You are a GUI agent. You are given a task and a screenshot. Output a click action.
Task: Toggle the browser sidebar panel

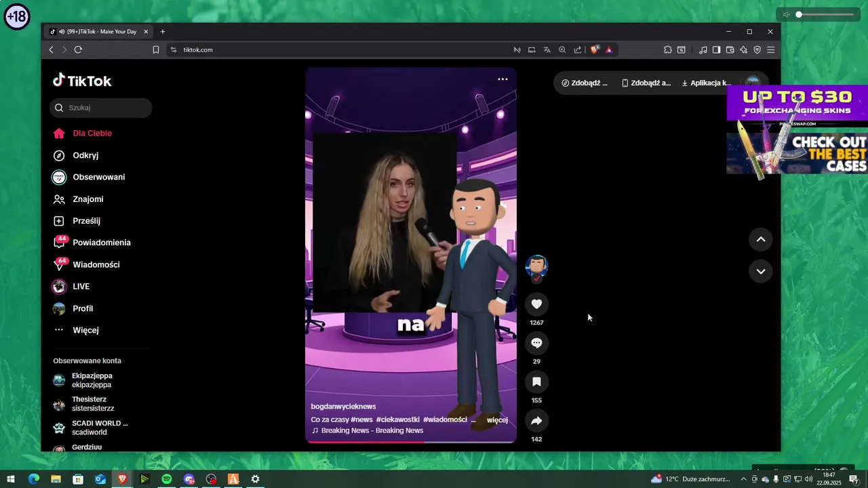pyautogui.click(x=716, y=49)
